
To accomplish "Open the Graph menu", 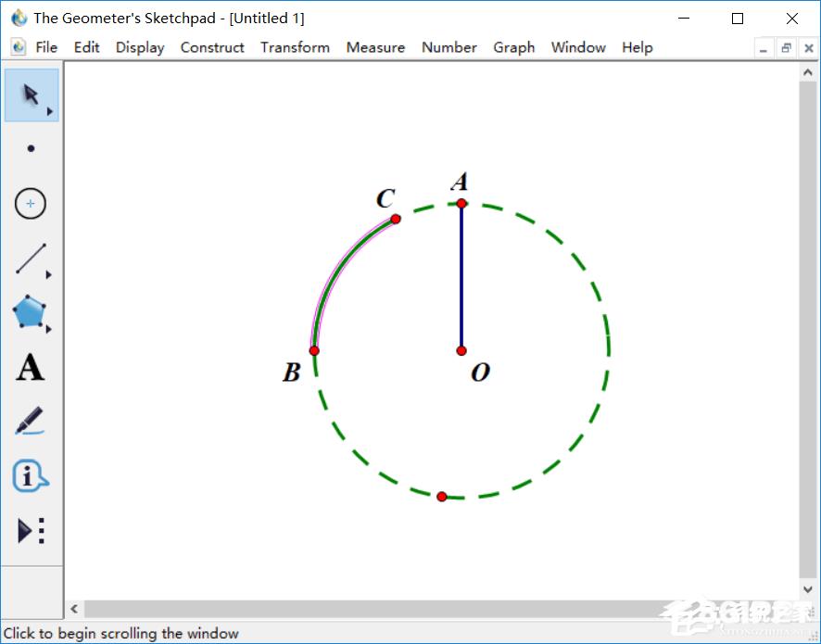I will (513, 47).
